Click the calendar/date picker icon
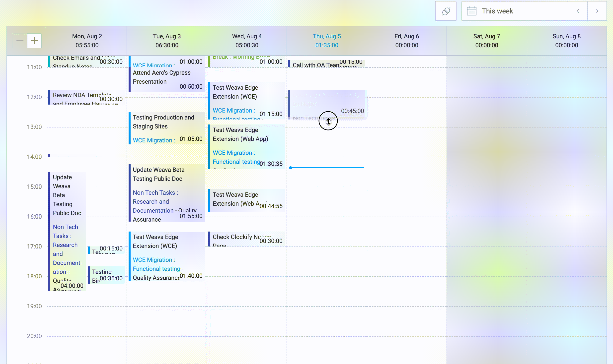613x364 pixels. coord(472,11)
